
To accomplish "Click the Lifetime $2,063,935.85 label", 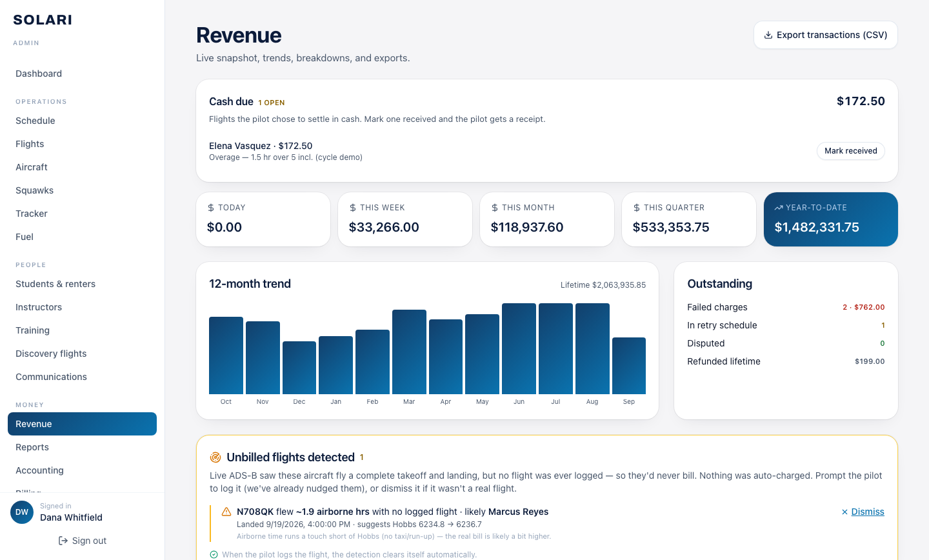I will click(603, 285).
